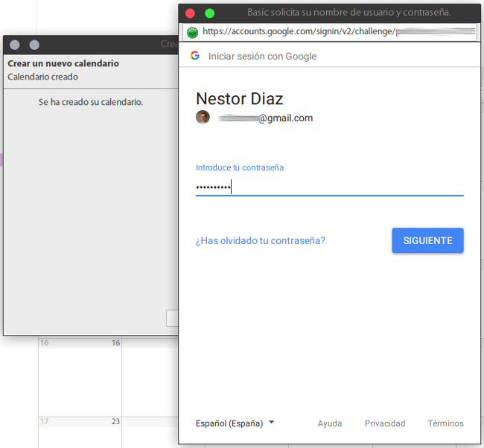Click the SIGUIENTE button
484x448 pixels.
point(427,240)
